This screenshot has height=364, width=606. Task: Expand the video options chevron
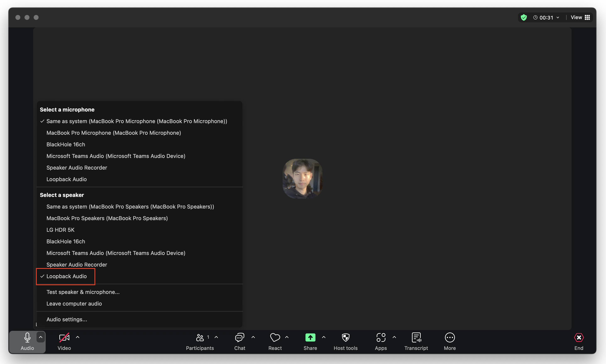[x=78, y=337]
